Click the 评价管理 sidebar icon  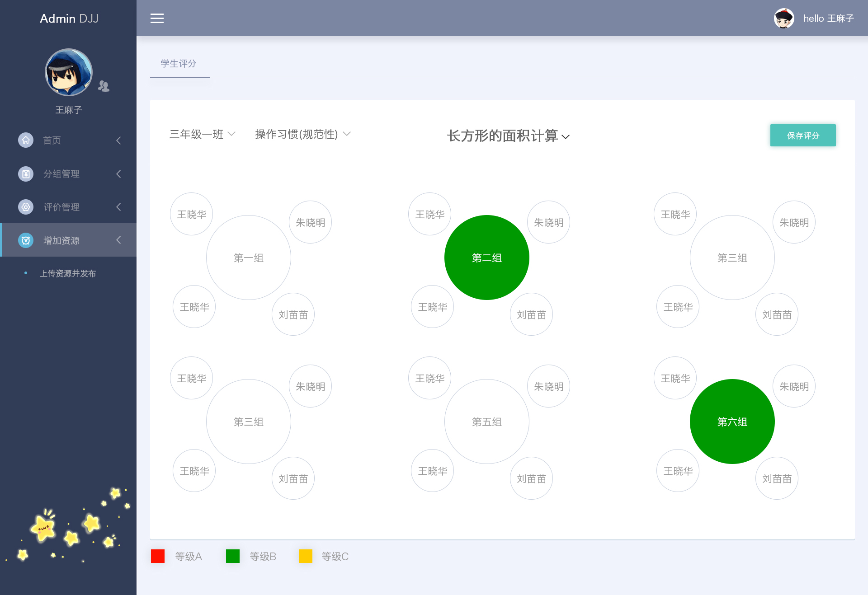pos(24,206)
